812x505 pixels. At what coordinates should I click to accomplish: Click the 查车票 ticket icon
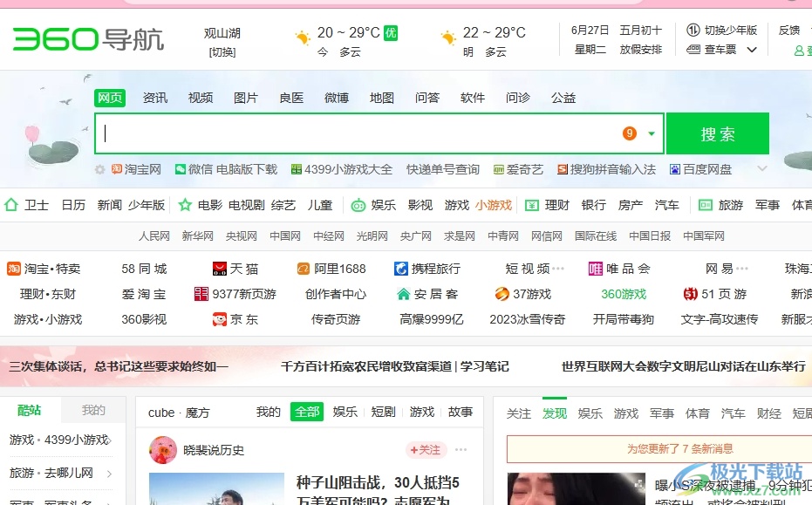(693, 50)
